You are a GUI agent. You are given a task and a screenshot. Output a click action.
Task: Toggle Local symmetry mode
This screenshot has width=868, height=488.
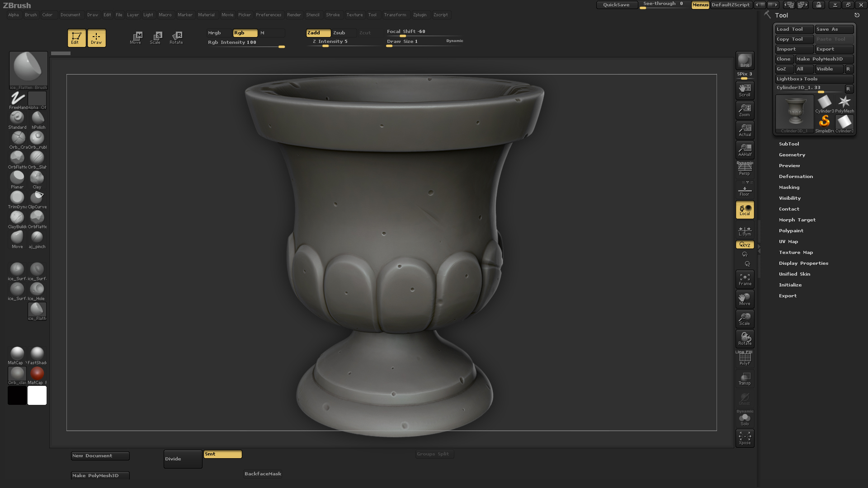(x=745, y=209)
